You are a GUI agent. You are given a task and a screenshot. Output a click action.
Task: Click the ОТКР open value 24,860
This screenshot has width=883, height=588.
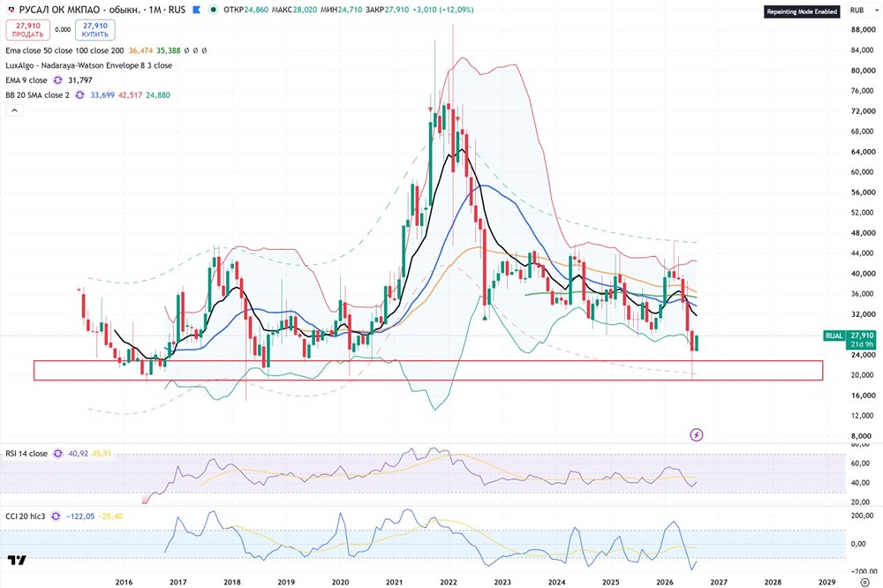pyautogui.click(x=256, y=10)
